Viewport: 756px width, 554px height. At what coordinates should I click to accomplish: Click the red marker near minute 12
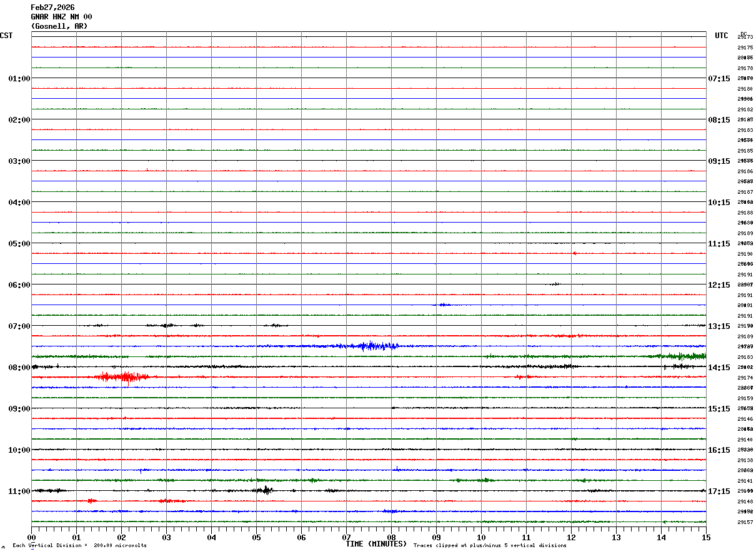click(x=574, y=253)
